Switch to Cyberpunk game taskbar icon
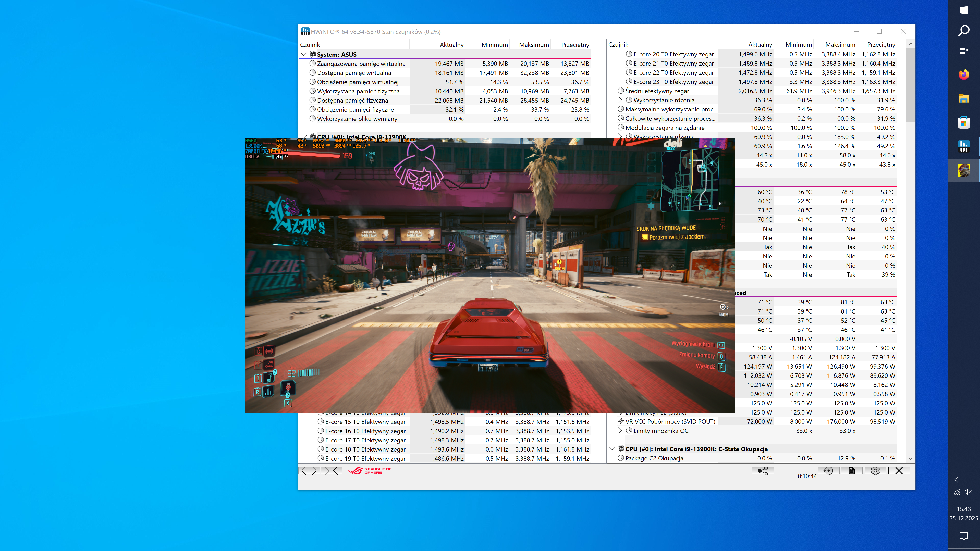Image resolution: width=980 pixels, height=551 pixels. 963,170
